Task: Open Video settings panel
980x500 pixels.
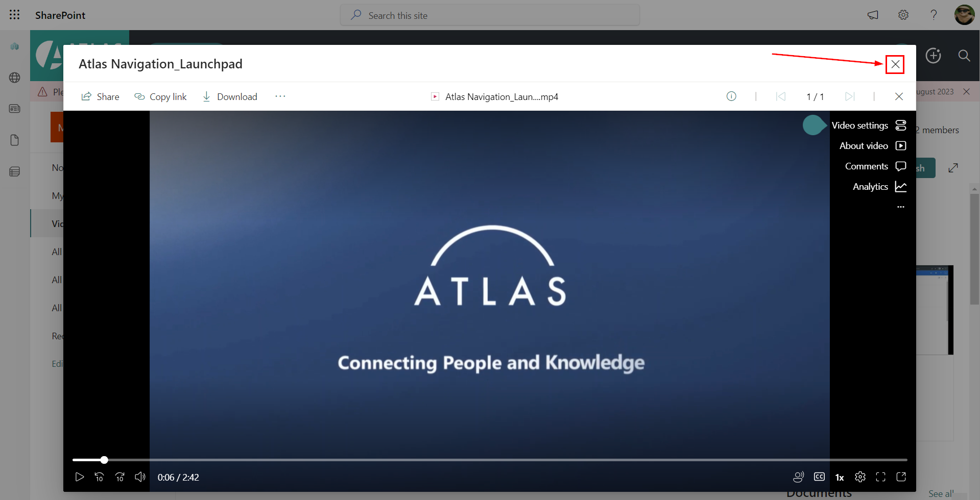Action: pos(869,126)
